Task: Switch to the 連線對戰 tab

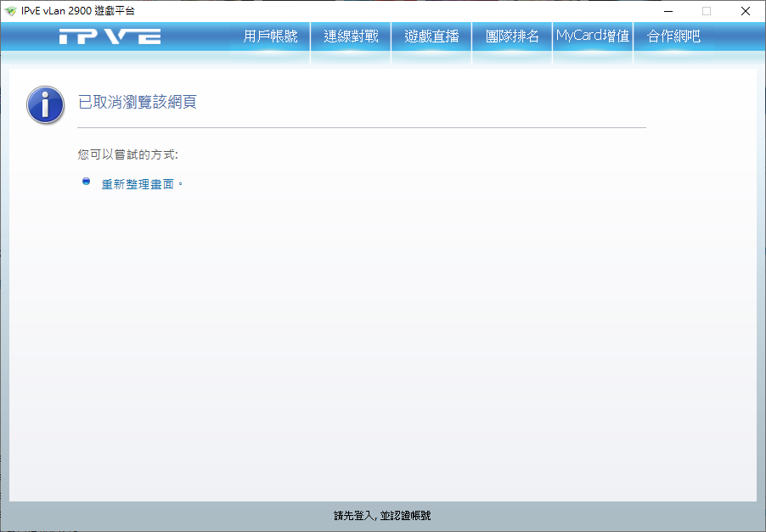Action: pos(351,36)
